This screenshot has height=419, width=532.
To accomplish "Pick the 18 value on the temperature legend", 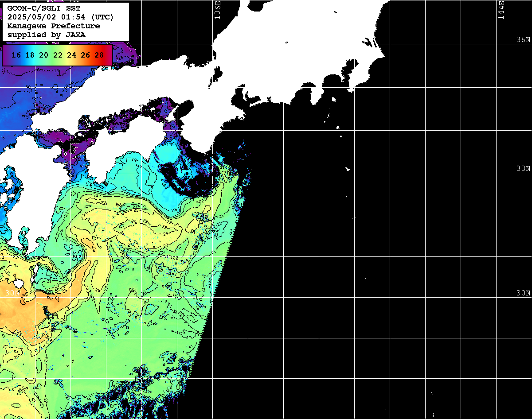I will (x=30, y=55).
